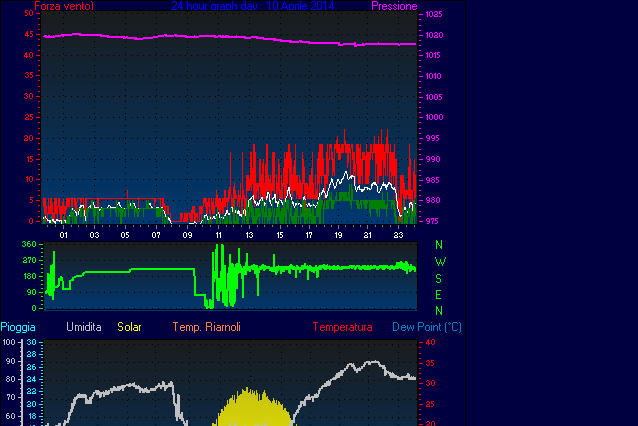Click the cyan 'Pioggia' legend label
The height and width of the screenshot is (426, 638).
coord(18,327)
